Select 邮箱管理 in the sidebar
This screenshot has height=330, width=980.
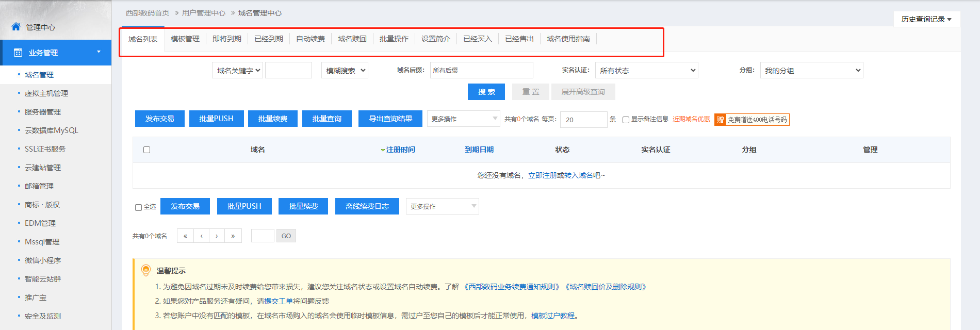(x=39, y=186)
